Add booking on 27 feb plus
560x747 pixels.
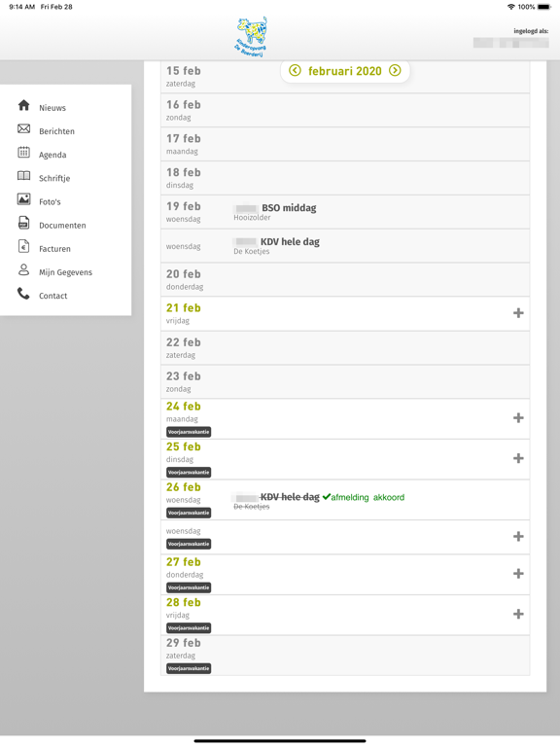pos(518,574)
